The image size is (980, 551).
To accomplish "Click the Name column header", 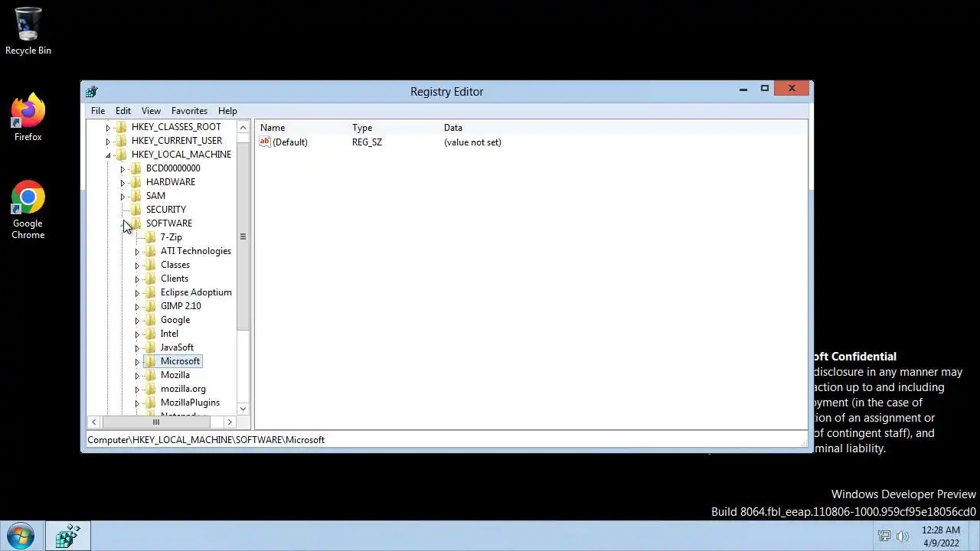I will coord(302,128).
